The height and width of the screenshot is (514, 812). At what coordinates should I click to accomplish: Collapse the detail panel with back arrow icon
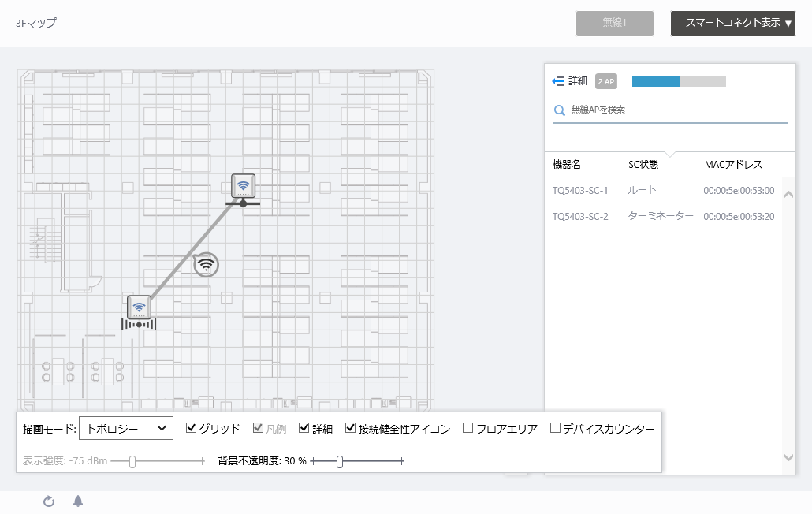[558, 81]
